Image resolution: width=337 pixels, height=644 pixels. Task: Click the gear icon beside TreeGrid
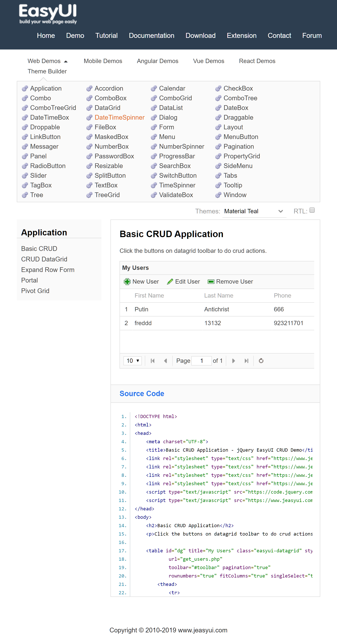tap(89, 195)
